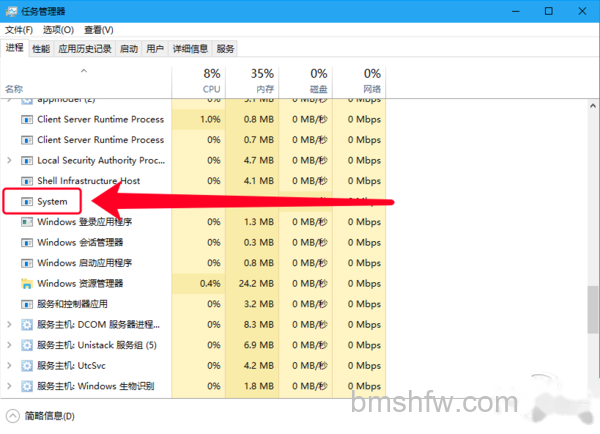Click the 8.3 MB memory value
The height and width of the screenshot is (434, 600).
pos(259,325)
